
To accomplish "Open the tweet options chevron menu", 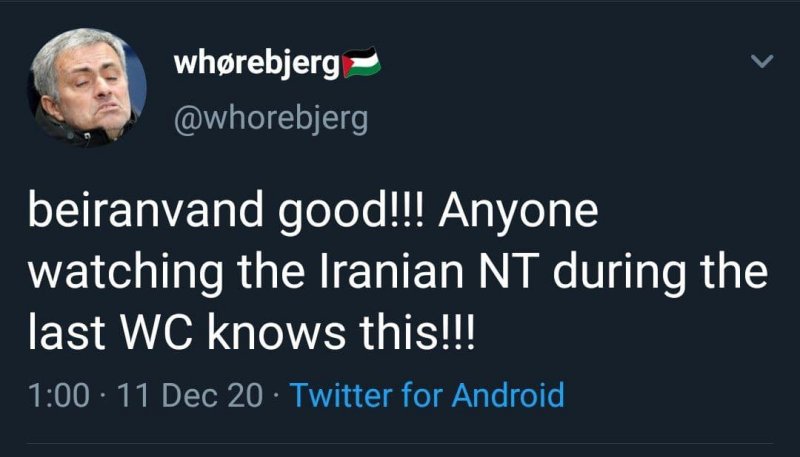I will (762, 63).
